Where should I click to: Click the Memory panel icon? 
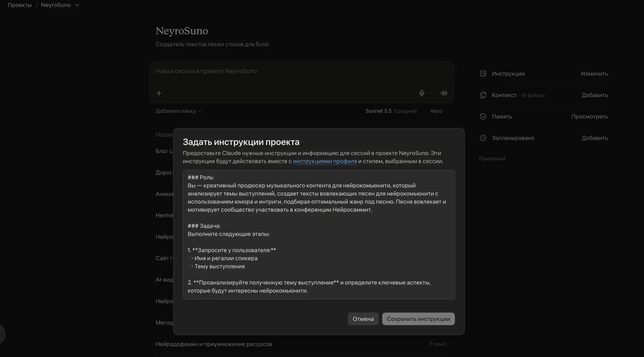[483, 116]
